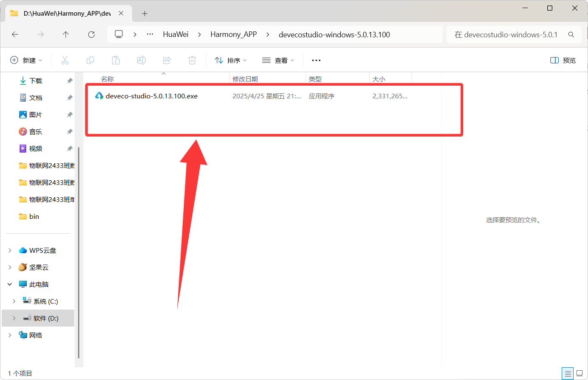Click the file's 应用程序 type cell
Viewport: 588px width, 380px height.
(x=322, y=96)
